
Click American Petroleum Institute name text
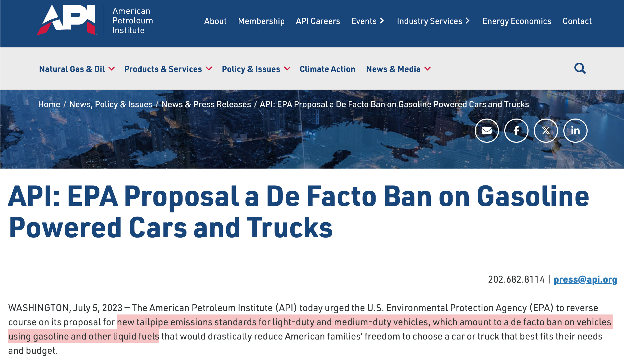tap(133, 21)
